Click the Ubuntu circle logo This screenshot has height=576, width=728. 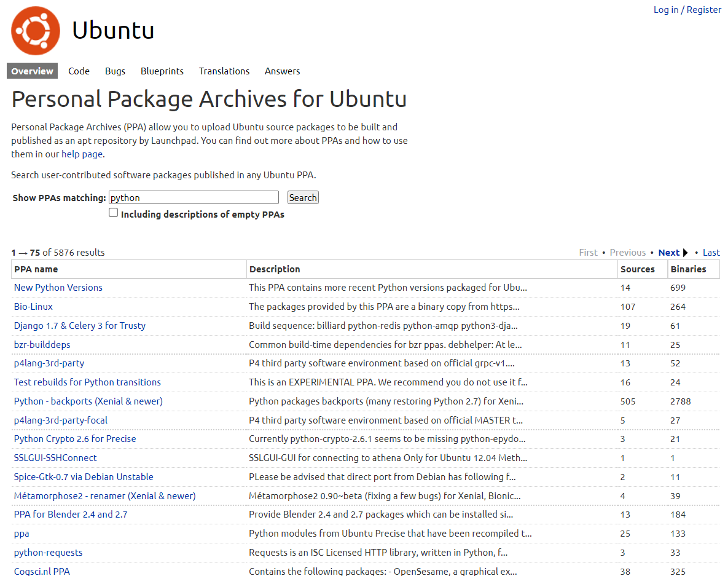click(x=36, y=31)
